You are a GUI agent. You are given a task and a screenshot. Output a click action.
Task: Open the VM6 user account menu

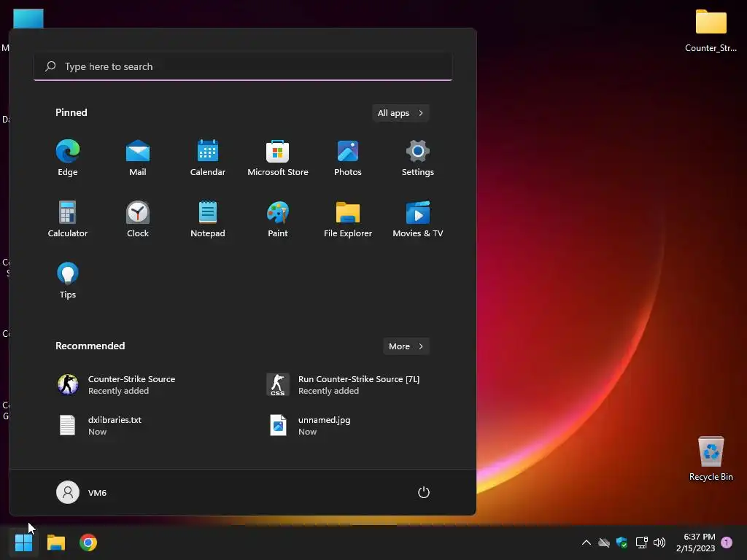[x=82, y=492]
